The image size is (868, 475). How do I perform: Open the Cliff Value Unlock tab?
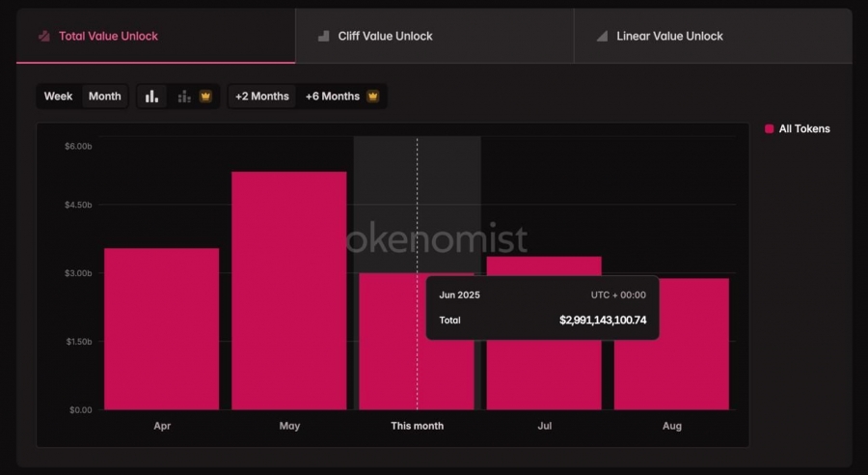coord(435,36)
